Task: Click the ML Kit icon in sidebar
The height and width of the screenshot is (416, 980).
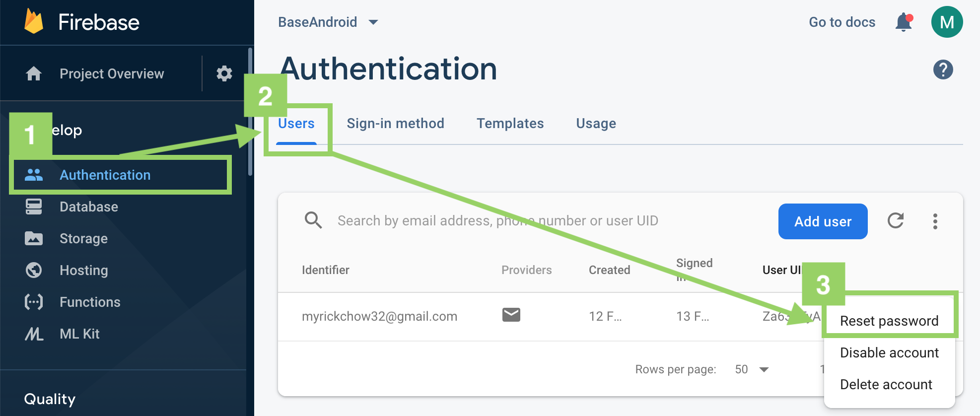Action: [x=33, y=334]
